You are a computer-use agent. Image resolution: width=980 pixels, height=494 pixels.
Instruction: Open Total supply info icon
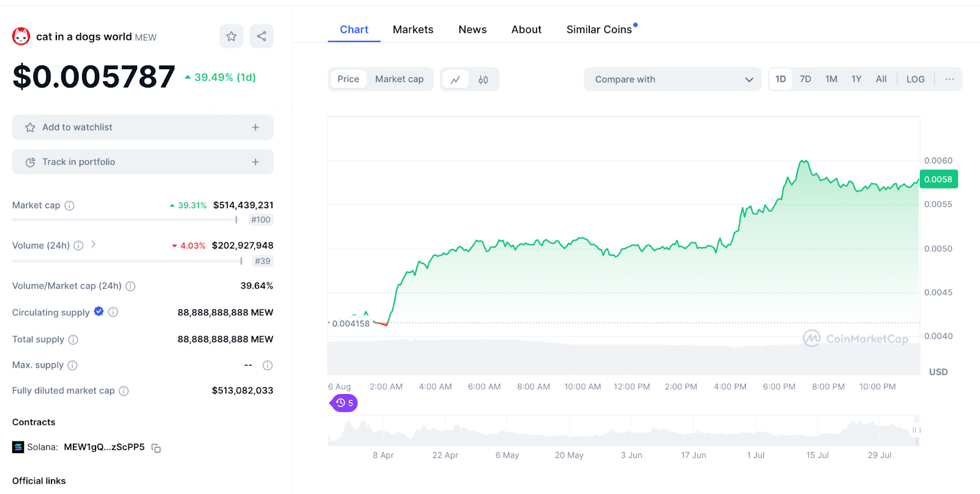(x=73, y=340)
